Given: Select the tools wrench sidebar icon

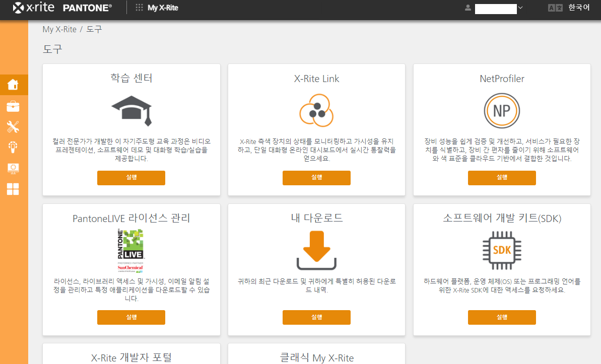Looking at the screenshot, I should 13,127.
